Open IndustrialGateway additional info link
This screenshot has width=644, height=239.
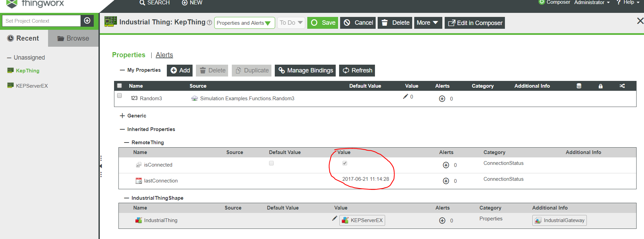[559, 220]
